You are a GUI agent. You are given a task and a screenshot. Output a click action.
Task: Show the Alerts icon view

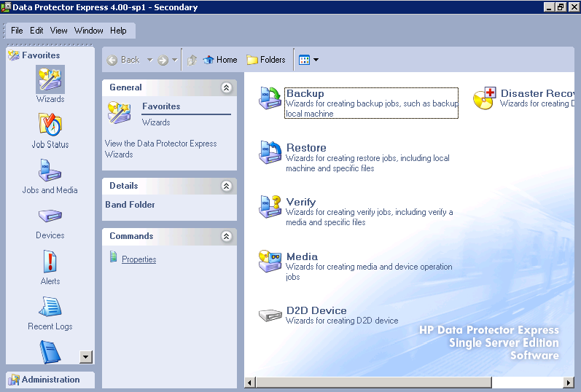click(x=50, y=262)
